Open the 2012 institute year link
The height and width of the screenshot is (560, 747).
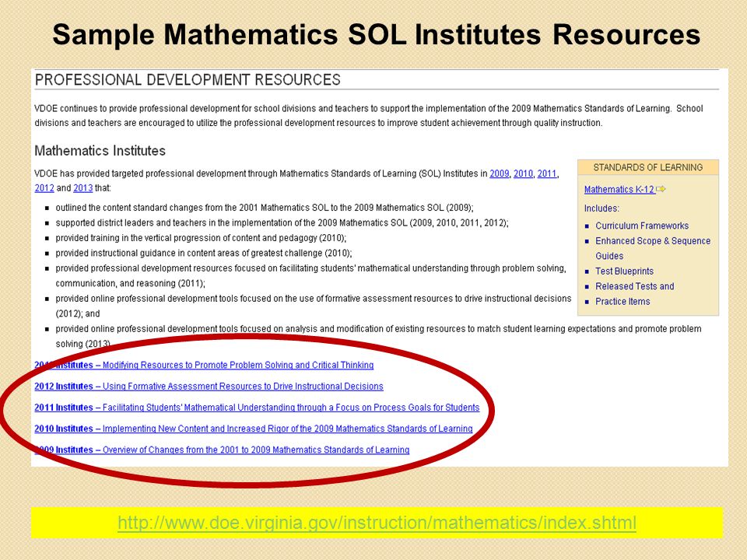click(44, 188)
